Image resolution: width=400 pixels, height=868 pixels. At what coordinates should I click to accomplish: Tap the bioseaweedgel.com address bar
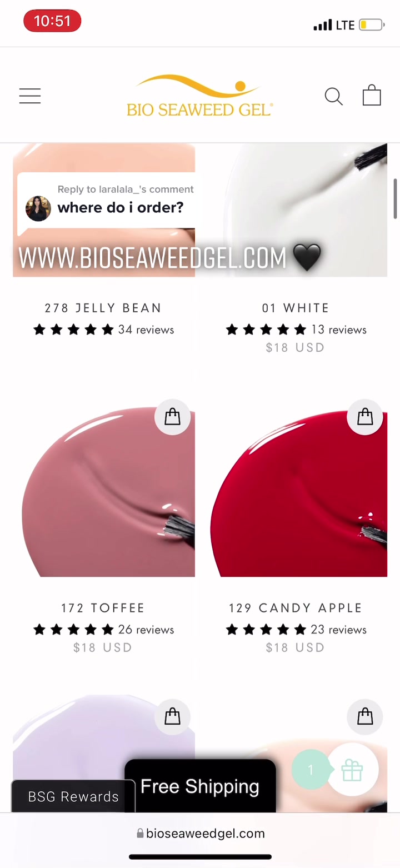click(200, 833)
